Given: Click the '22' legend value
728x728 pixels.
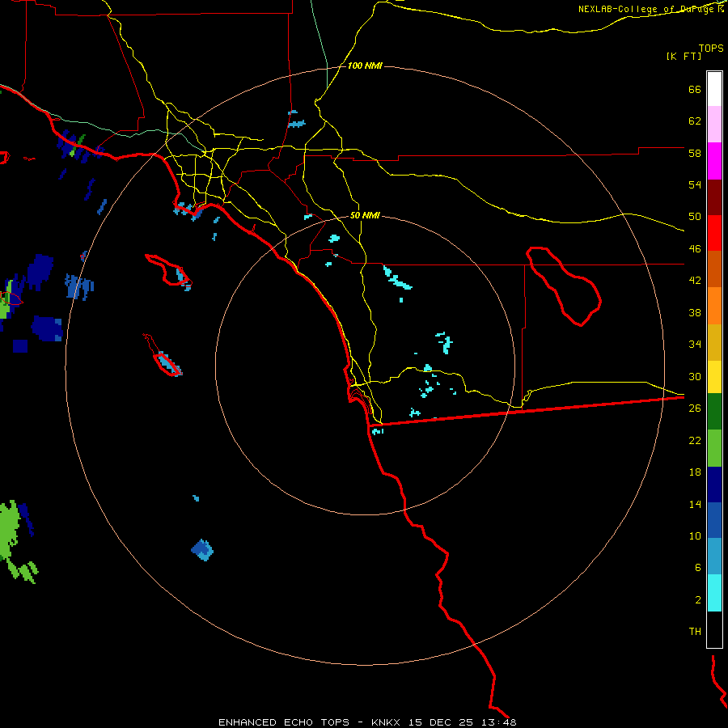Looking at the screenshot, I should click(x=695, y=440).
